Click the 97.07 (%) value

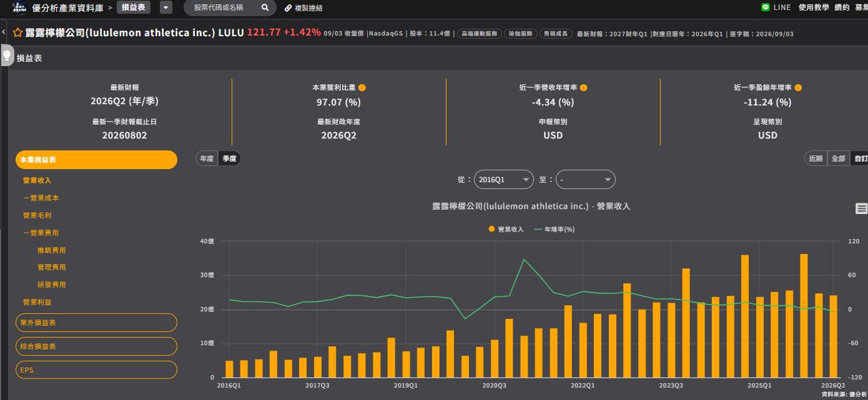click(x=338, y=102)
